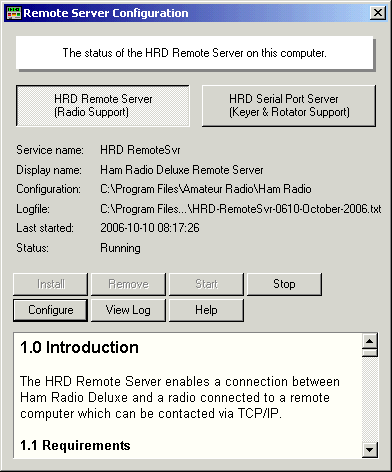Screen dimensions: 392x472
Task: Click the disabled Install button
Action: (50, 284)
